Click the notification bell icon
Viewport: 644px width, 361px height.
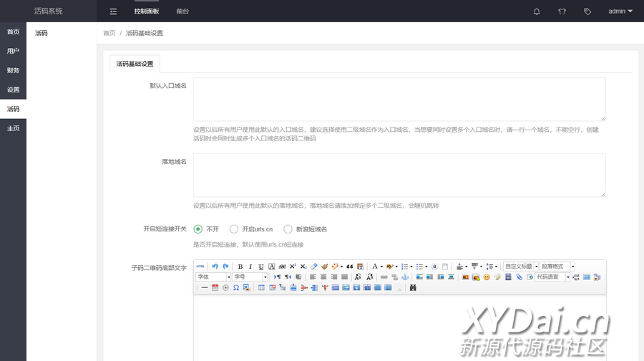537,11
